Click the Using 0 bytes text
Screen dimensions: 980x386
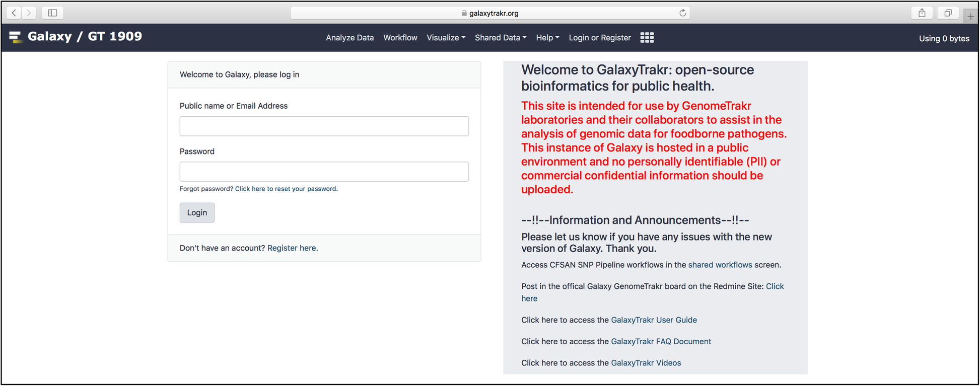944,38
